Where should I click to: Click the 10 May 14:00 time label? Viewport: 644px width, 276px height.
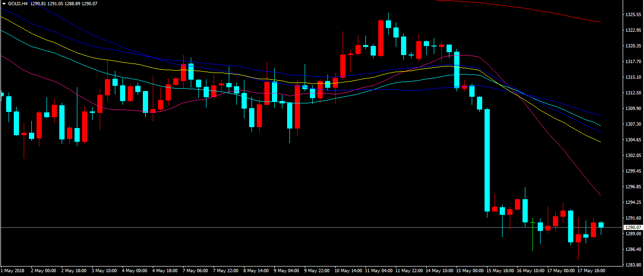pos(348,271)
